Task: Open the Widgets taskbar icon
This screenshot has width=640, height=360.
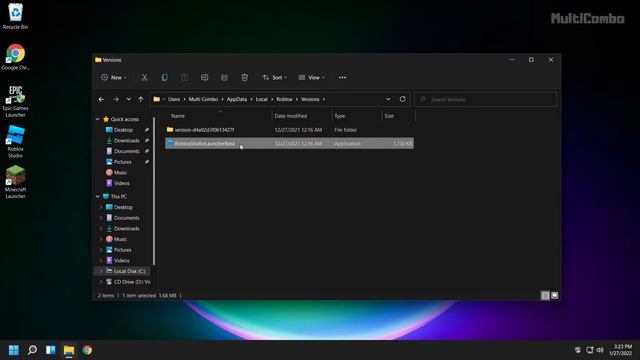Action: (51, 350)
